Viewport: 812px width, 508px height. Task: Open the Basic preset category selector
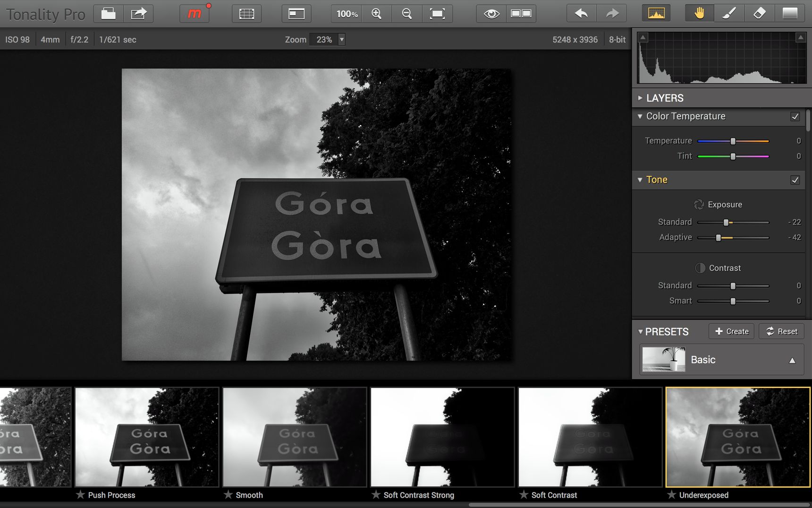[721, 360]
